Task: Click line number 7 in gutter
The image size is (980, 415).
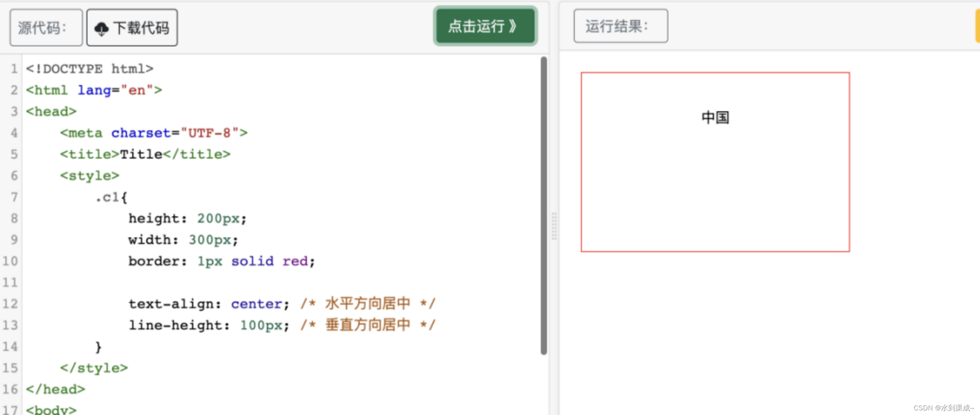Action: coord(14,197)
